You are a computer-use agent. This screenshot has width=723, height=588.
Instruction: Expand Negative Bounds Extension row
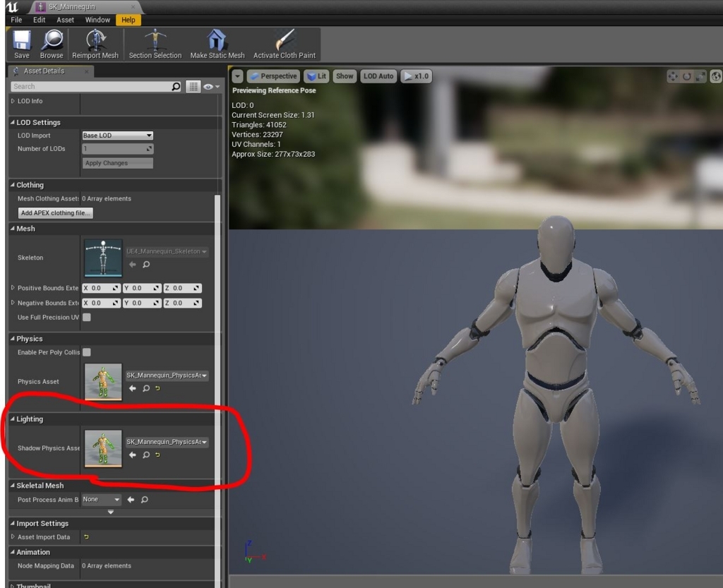tap(13, 303)
